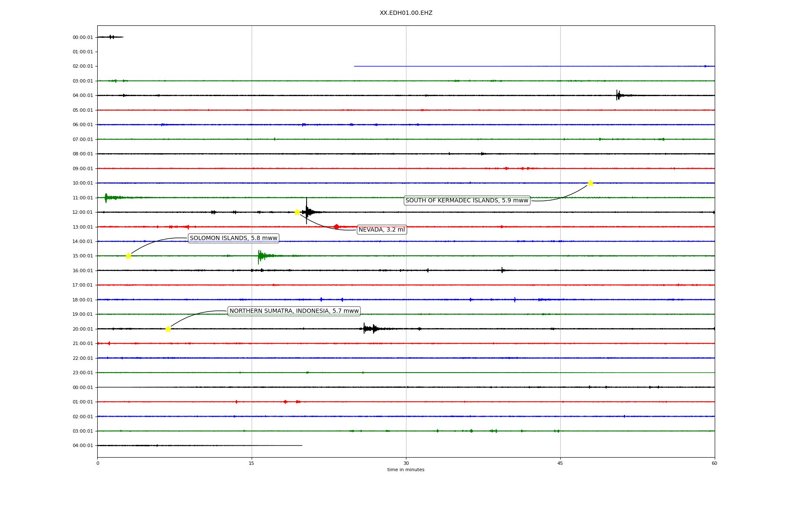This screenshot has width=812, height=508.
Task: Click the NORTHERN SUMATRA, INDONESIA, 5.7 mww label
Action: click(x=294, y=311)
